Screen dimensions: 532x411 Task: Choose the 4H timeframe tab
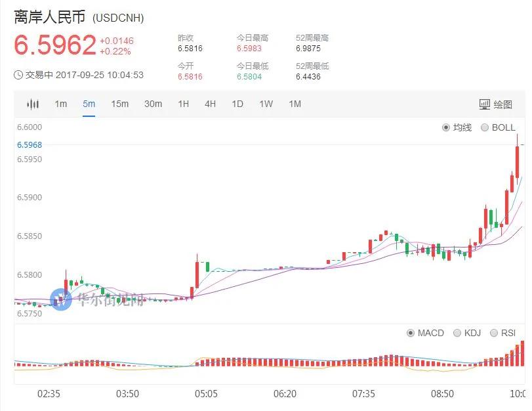(210, 104)
